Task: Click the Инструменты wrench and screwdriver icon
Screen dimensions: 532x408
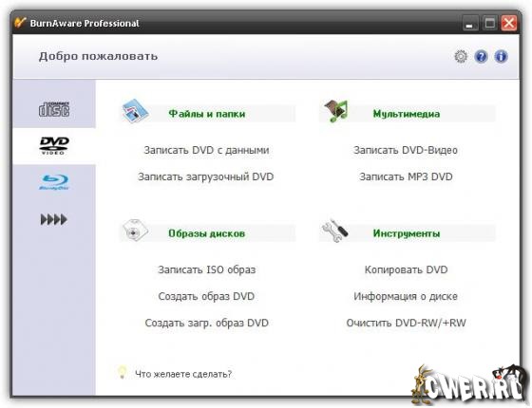Action: click(x=334, y=231)
